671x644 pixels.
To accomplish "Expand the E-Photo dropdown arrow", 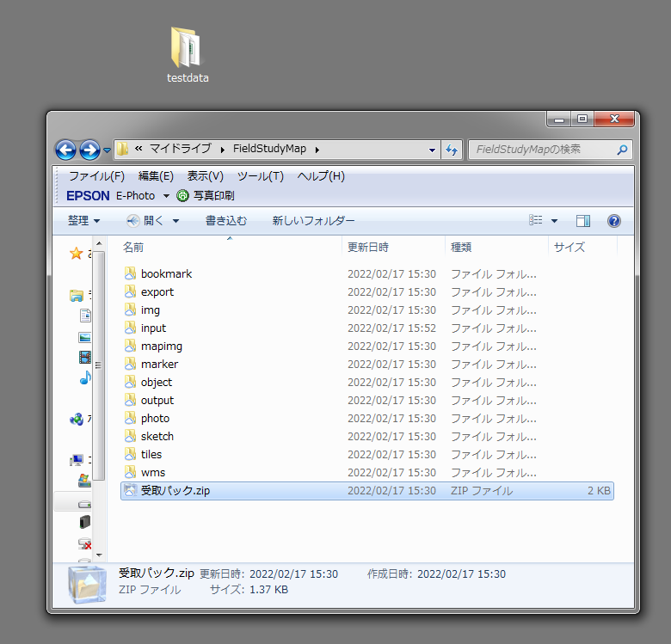I will [x=167, y=196].
